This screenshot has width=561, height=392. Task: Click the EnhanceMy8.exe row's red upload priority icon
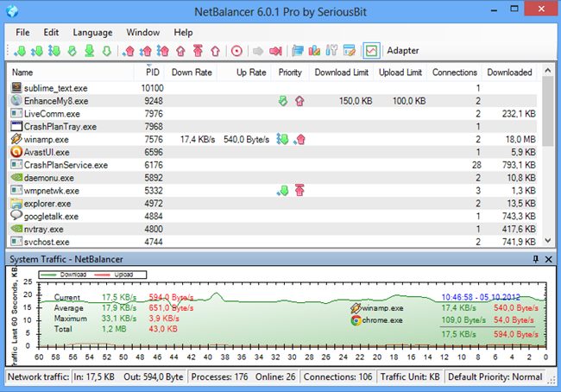[299, 101]
